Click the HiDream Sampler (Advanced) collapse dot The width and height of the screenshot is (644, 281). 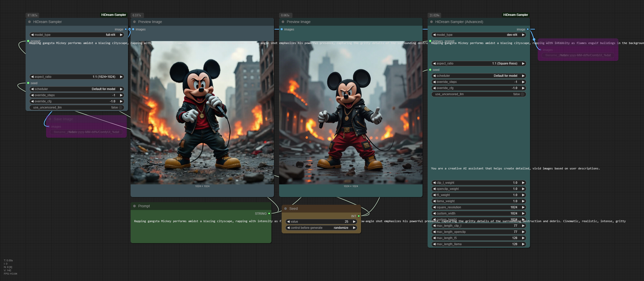click(x=431, y=22)
